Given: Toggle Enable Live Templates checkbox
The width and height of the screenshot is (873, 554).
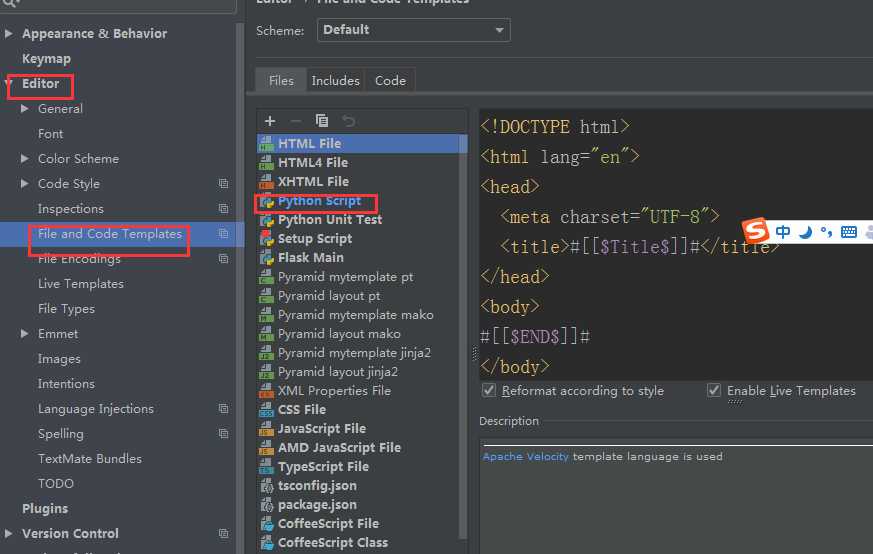Looking at the screenshot, I should (714, 390).
